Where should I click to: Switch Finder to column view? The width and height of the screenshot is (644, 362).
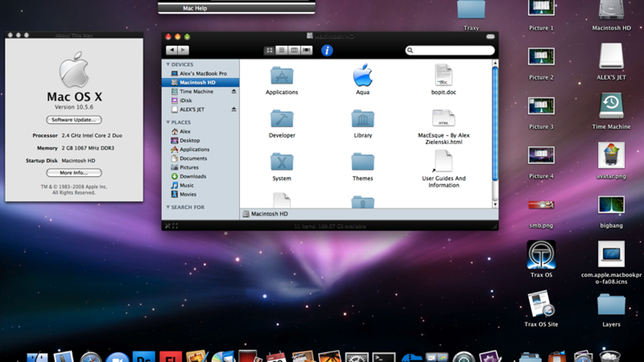[x=294, y=50]
